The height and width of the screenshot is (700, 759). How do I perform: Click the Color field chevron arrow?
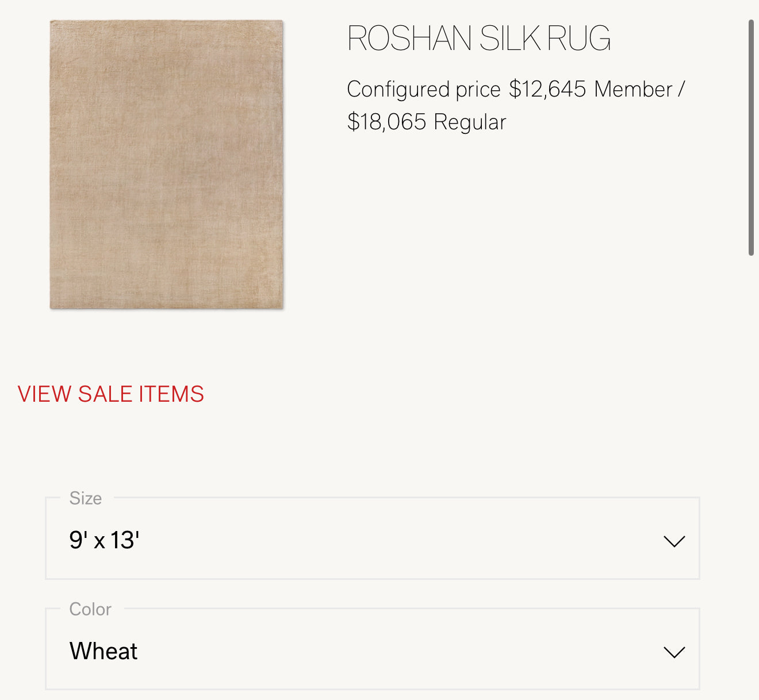(674, 652)
